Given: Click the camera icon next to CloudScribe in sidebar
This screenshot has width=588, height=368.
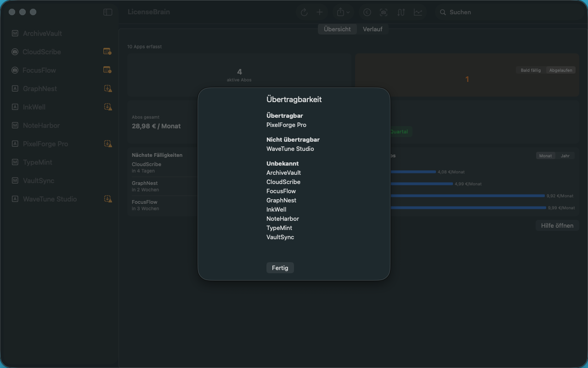Looking at the screenshot, I should 15,52.
